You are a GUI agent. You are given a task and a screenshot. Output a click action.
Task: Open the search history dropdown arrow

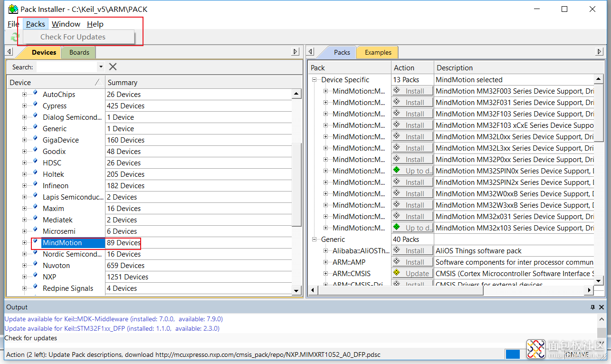[x=100, y=67]
